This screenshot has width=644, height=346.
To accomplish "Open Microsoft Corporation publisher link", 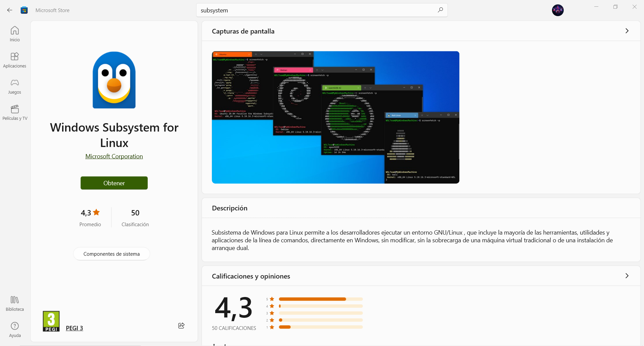I will [x=114, y=156].
